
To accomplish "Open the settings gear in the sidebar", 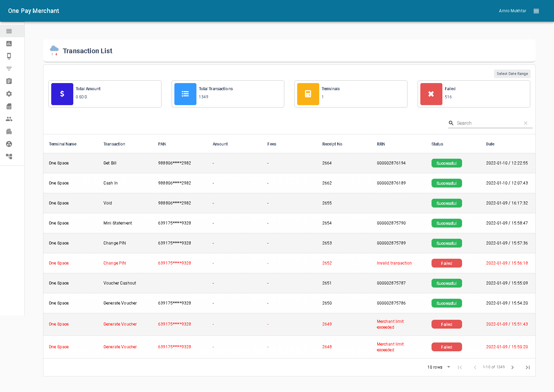I will 9,94.
